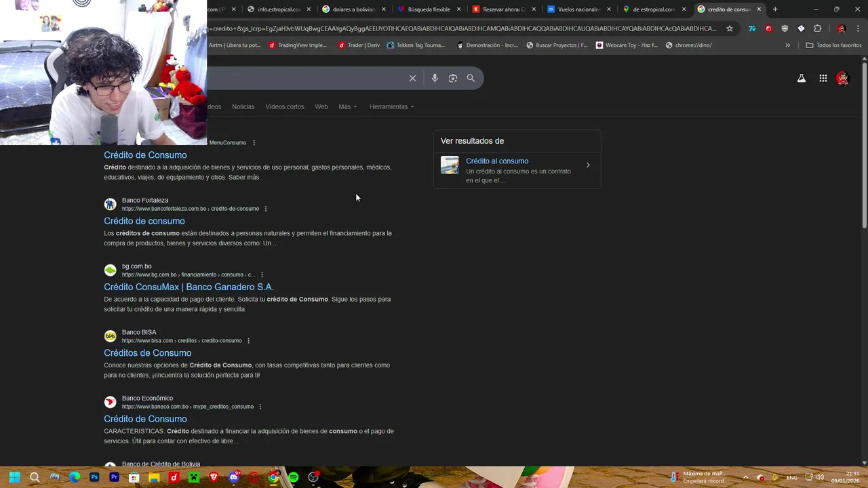The height and width of the screenshot is (488, 868).
Task: Open chrome://dino/ bookmark
Action: pos(689,45)
